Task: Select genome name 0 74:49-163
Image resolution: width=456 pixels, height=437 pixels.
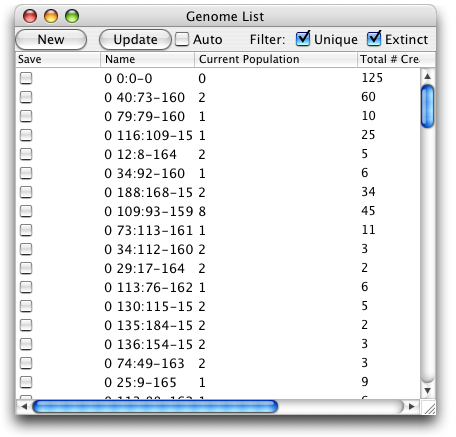Action: [x=144, y=364]
